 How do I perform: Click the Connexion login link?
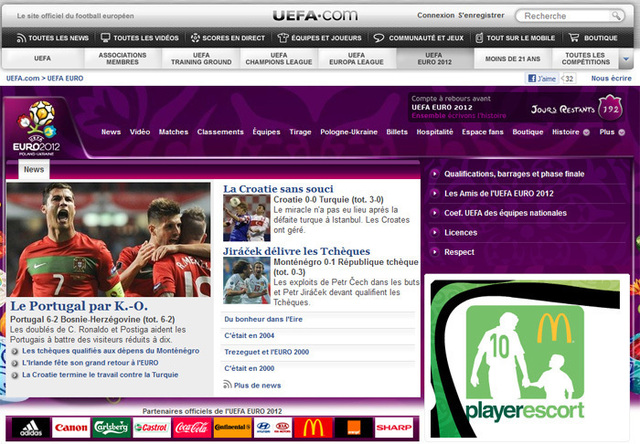(434, 16)
